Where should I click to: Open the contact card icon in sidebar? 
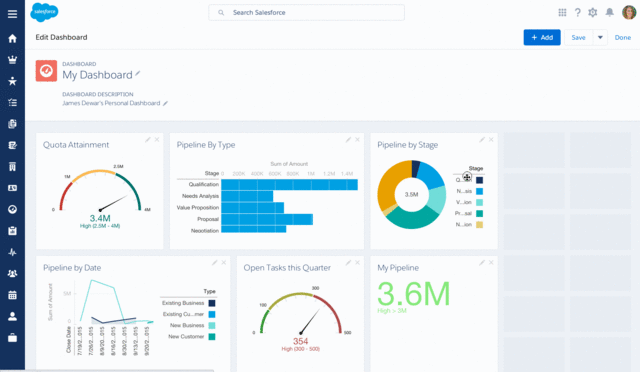(12, 188)
